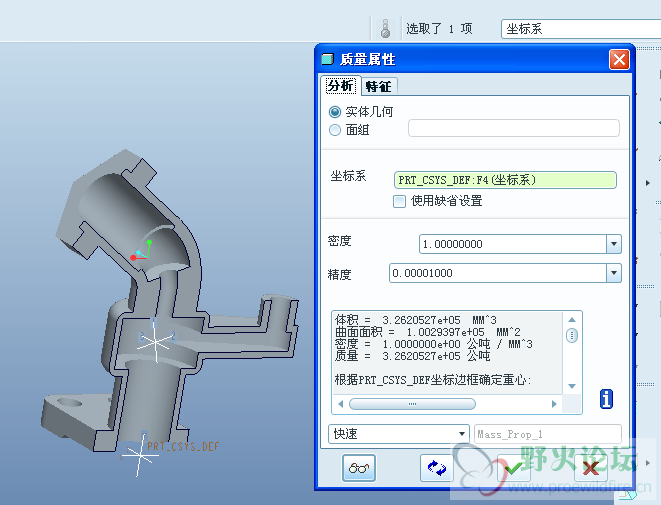
Task: Click the results scroll down arrow
Action: [x=572, y=386]
